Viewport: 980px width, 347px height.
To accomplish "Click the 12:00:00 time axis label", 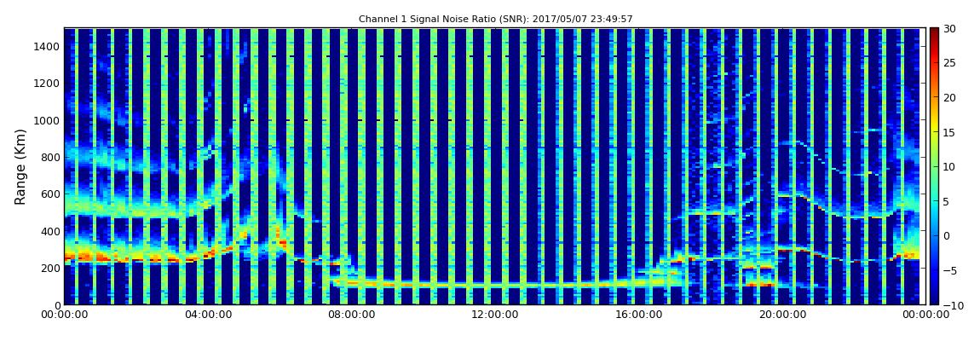I will pyautogui.click(x=494, y=315).
